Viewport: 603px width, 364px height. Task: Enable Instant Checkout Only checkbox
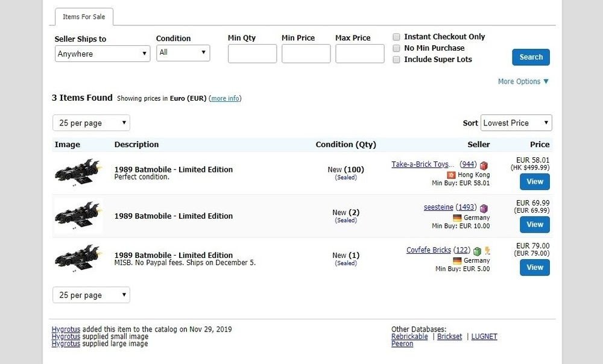tap(396, 37)
